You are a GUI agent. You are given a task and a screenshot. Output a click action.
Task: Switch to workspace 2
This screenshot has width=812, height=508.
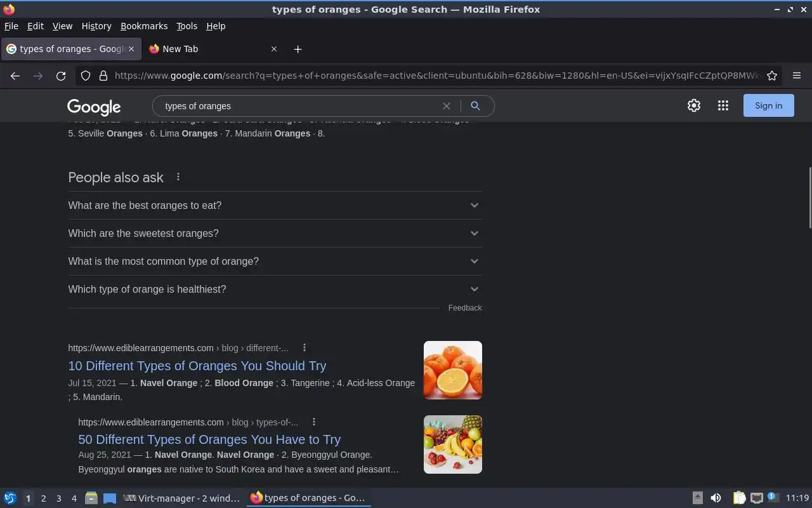43,498
